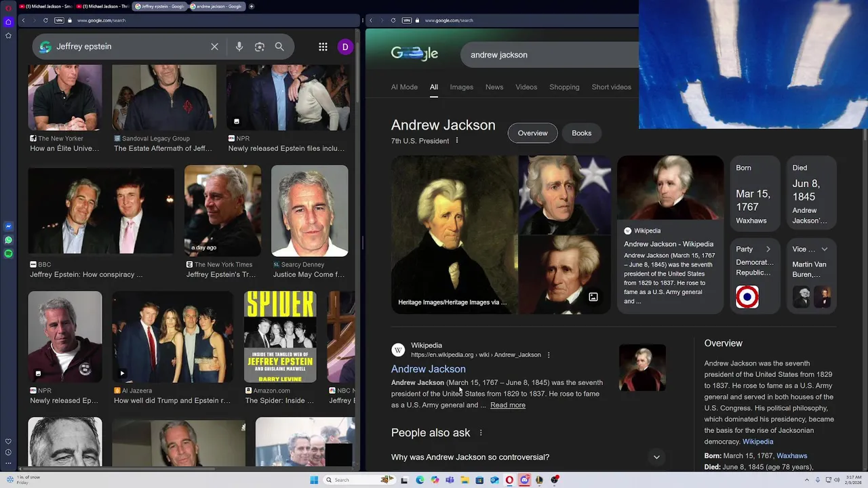
Task: Expand Why was Andrew Jackson so controversial
Action: (525, 457)
